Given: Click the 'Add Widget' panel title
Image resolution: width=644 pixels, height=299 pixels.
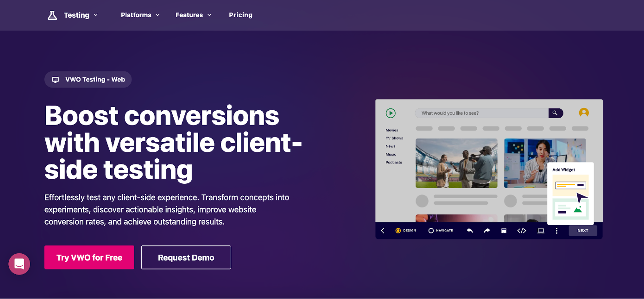Looking at the screenshot, I should (x=563, y=170).
